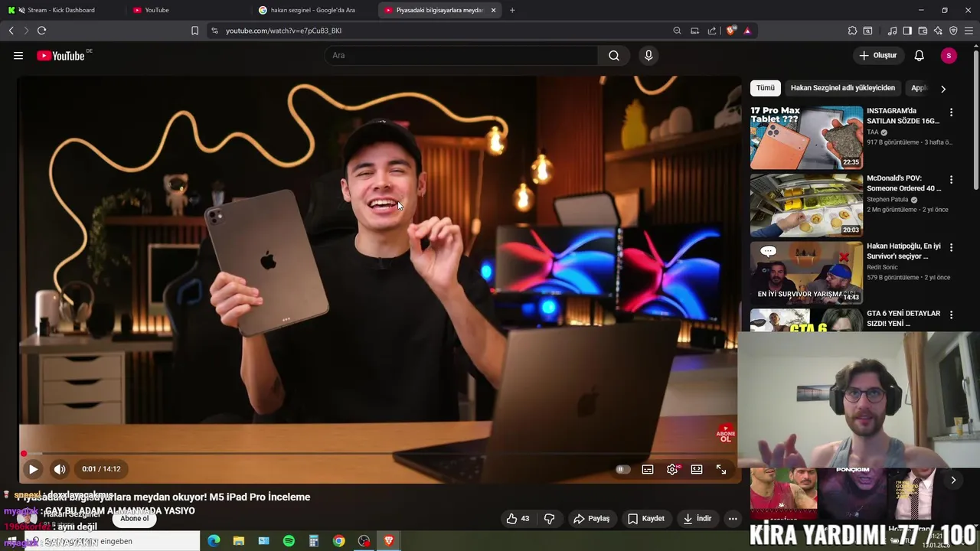This screenshot has width=980, height=551.
Task: Click the McDonald's POV video title
Action: [x=904, y=183]
